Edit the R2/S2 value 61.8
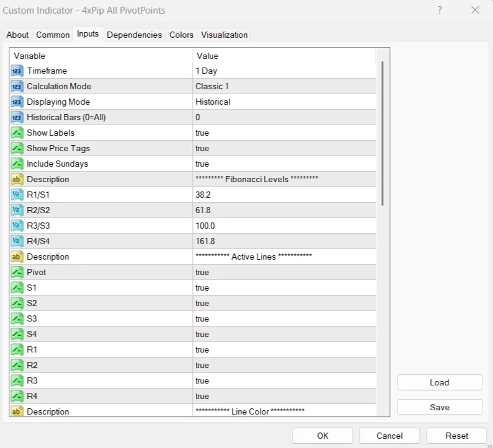 click(x=284, y=210)
